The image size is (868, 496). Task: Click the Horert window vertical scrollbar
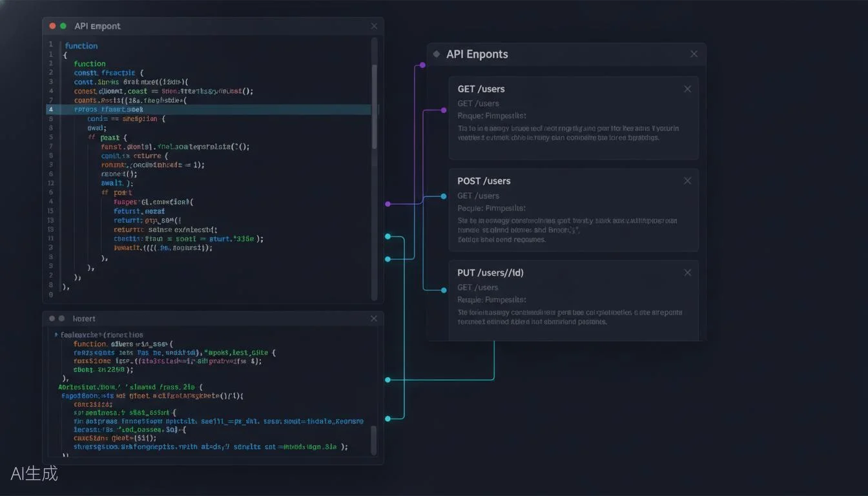[x=374, y=440]
